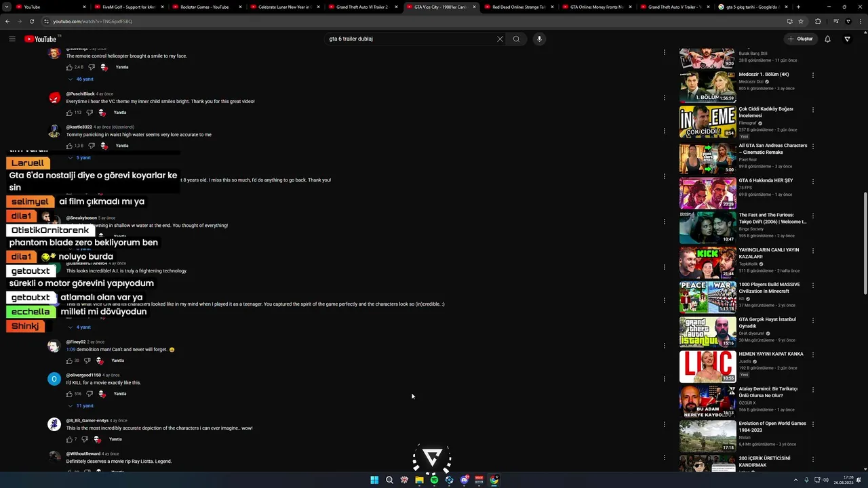Open YouTube notifications bell

[x=827, y=39]
